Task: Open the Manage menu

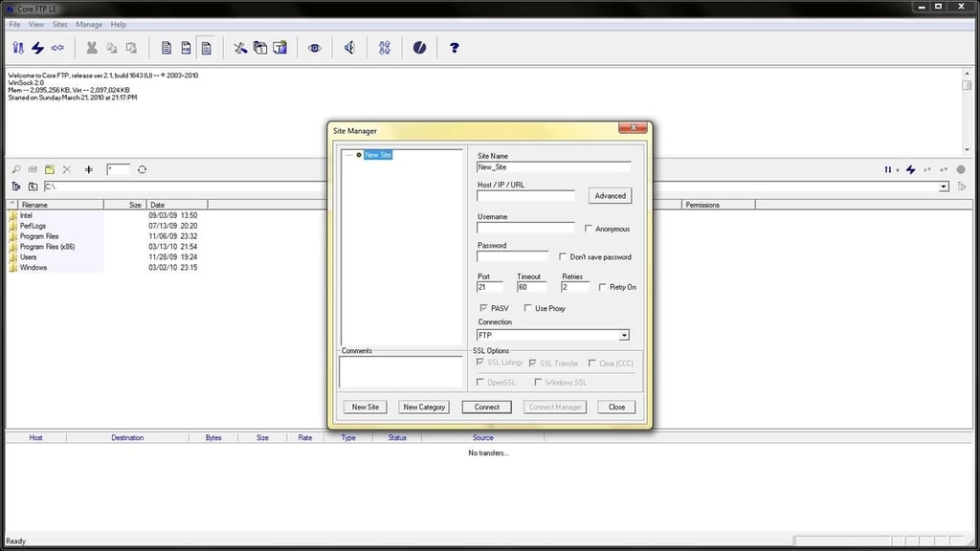Action: (x=89, y=24)
